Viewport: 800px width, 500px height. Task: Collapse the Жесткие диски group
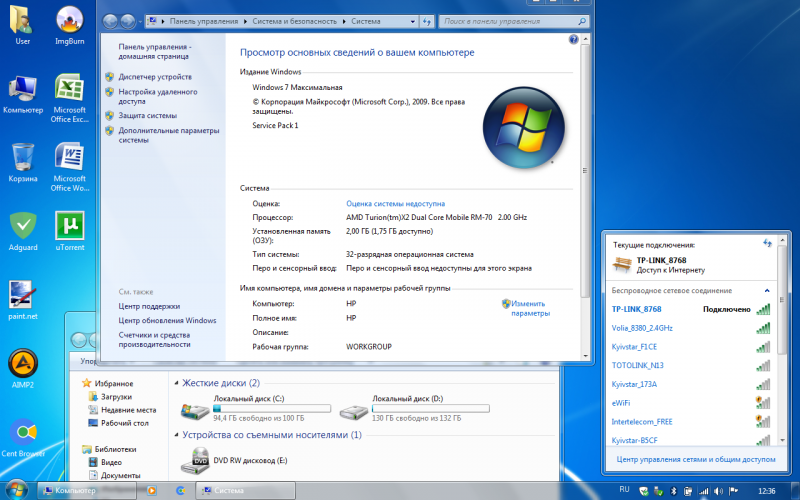pos(177,383)
